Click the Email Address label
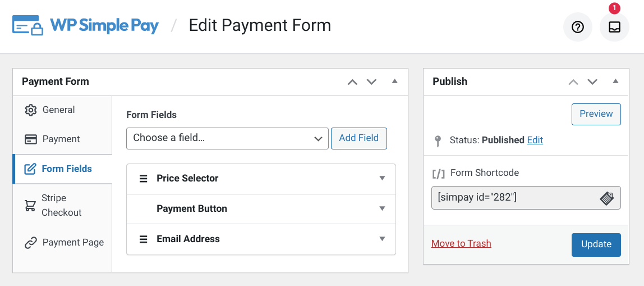 point(188,239)
